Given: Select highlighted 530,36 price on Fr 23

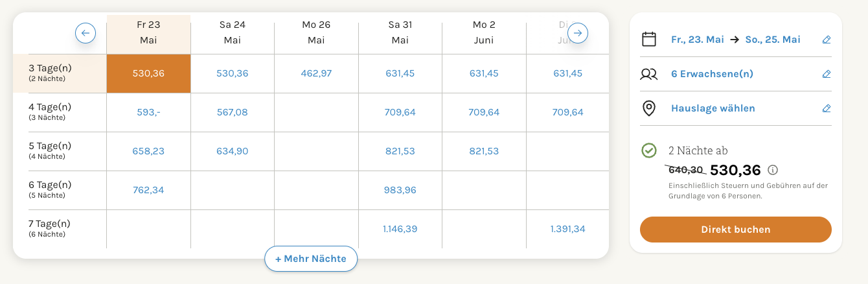Looking at the screenshot, I should 148,73.
